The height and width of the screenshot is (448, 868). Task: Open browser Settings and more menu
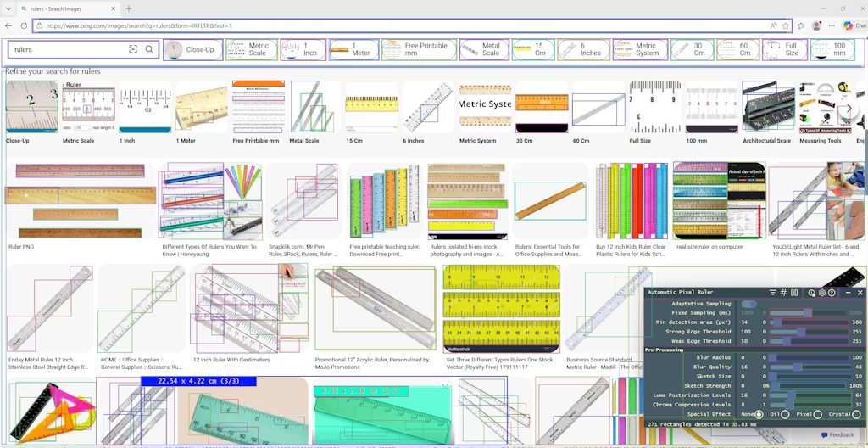pos(832,26)
